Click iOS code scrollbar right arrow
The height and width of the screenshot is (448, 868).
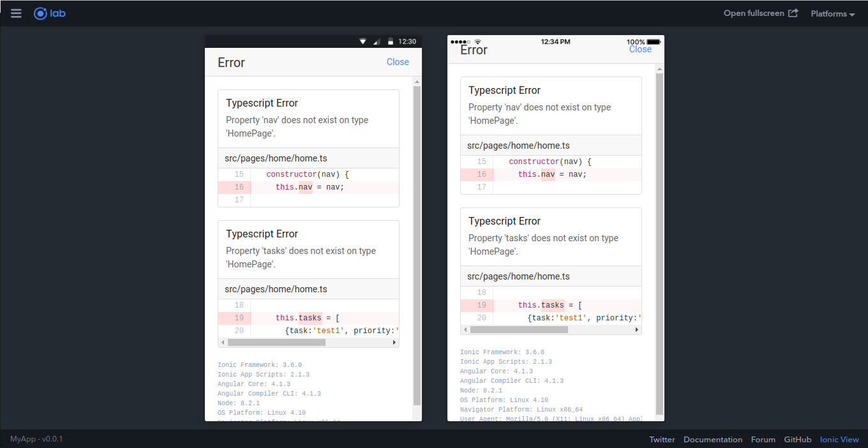click(x=636, y=330)
